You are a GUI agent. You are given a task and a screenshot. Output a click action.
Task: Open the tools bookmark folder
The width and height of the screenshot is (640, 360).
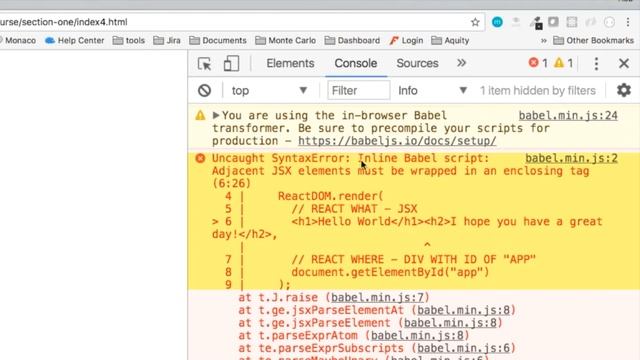129,40
